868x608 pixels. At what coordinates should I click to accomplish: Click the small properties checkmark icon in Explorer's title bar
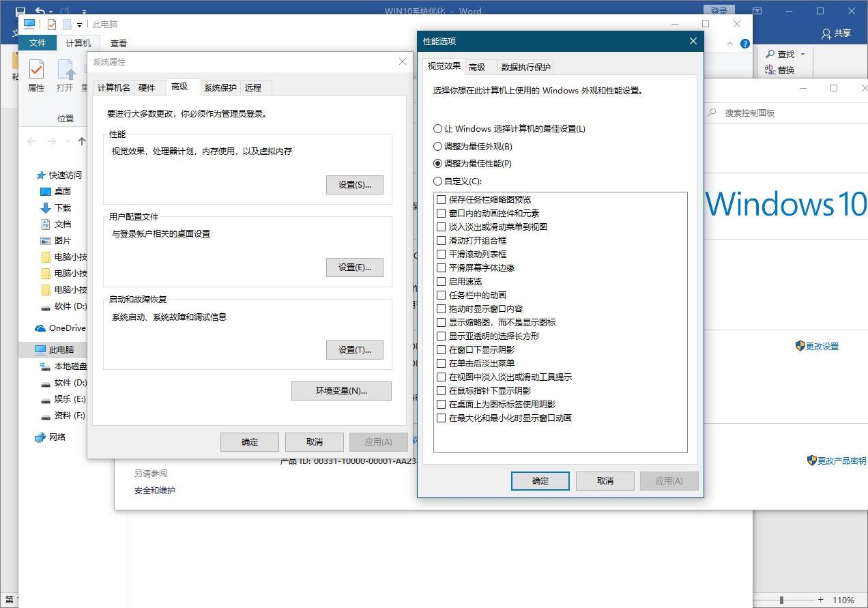(x=52, y=25)
